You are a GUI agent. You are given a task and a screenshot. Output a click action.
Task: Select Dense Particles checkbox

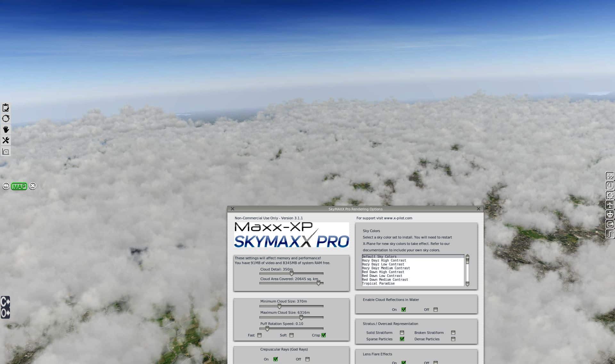click(x=453, y=339)
